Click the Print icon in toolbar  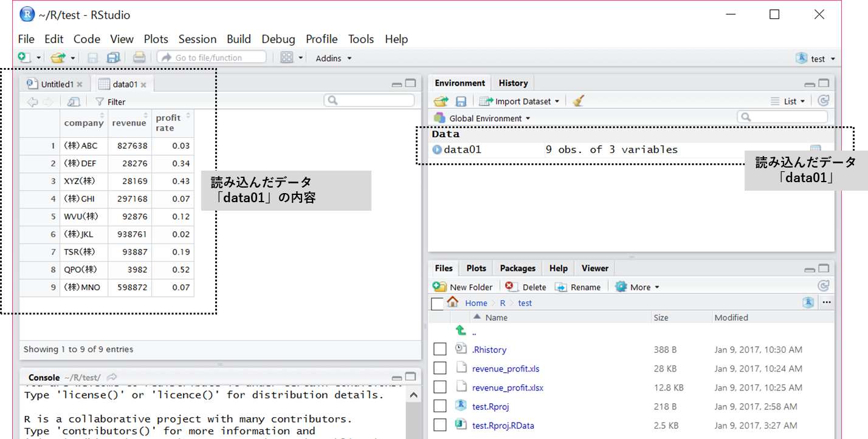click(139, 58)
